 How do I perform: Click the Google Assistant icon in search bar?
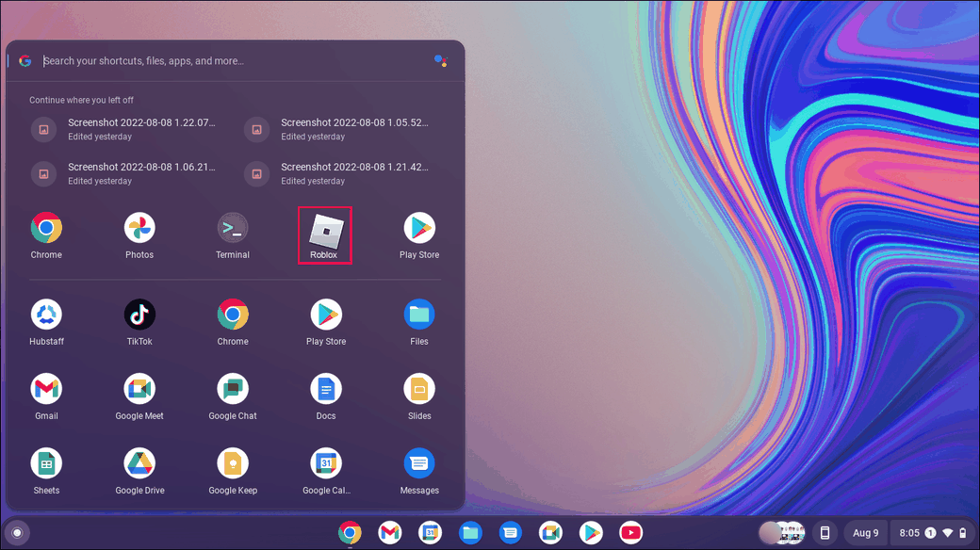(440, 61)
